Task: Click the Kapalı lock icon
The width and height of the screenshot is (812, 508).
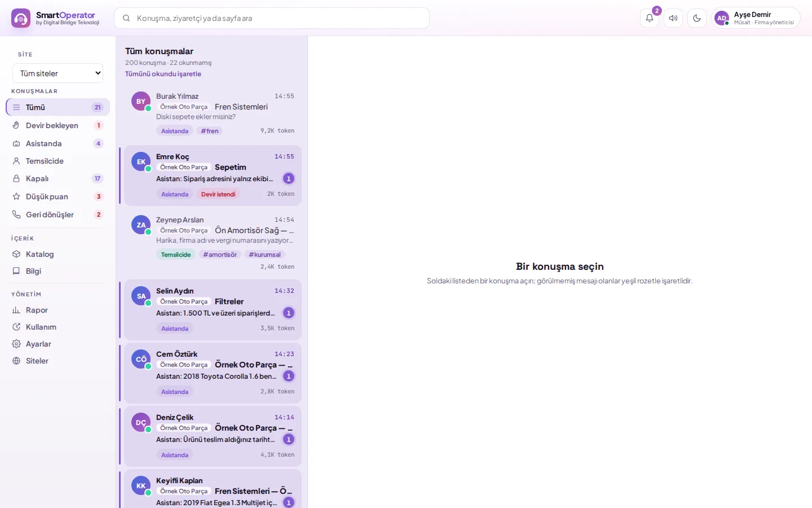Action: click(16, 178)
